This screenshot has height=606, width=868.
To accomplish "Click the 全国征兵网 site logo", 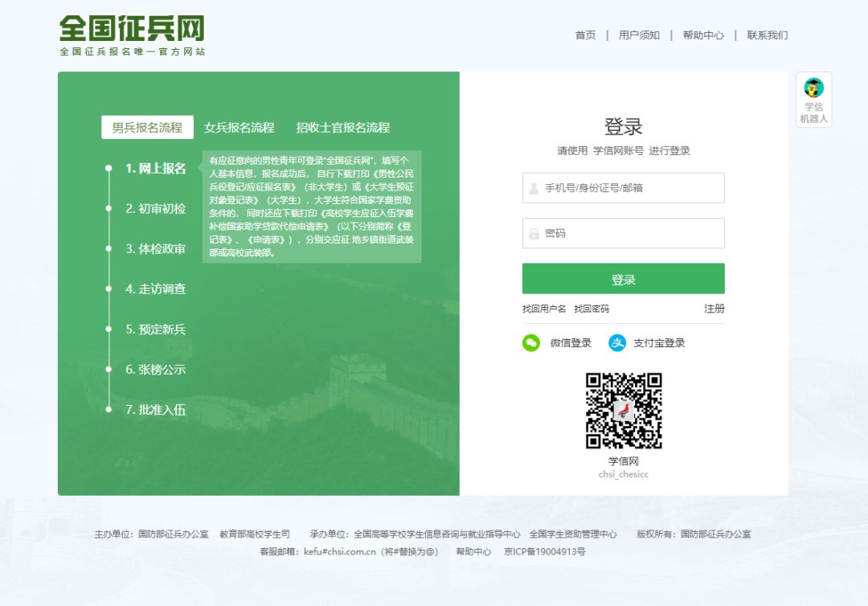I will point(133,35).
